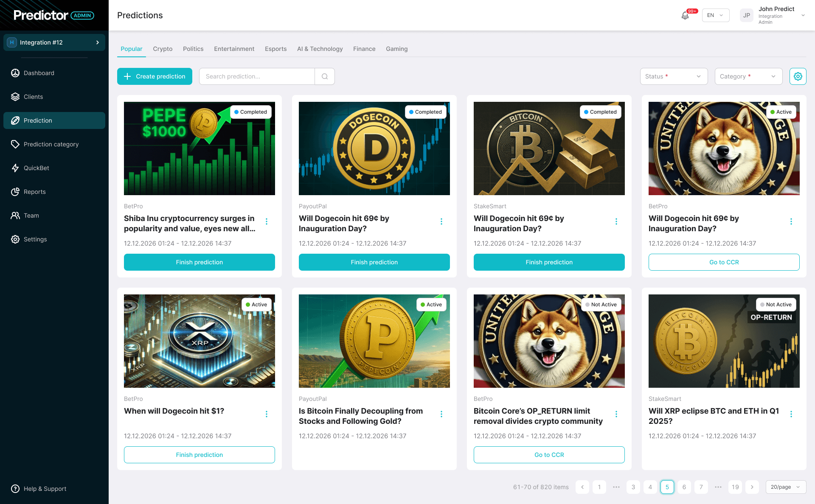Open the Status filter dropdown
815x504 pixels.
tap(674, 76)
